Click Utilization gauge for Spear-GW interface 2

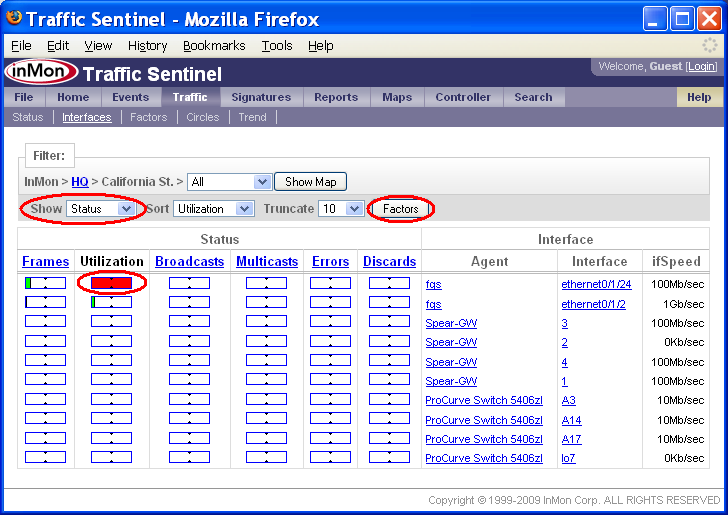111,341
